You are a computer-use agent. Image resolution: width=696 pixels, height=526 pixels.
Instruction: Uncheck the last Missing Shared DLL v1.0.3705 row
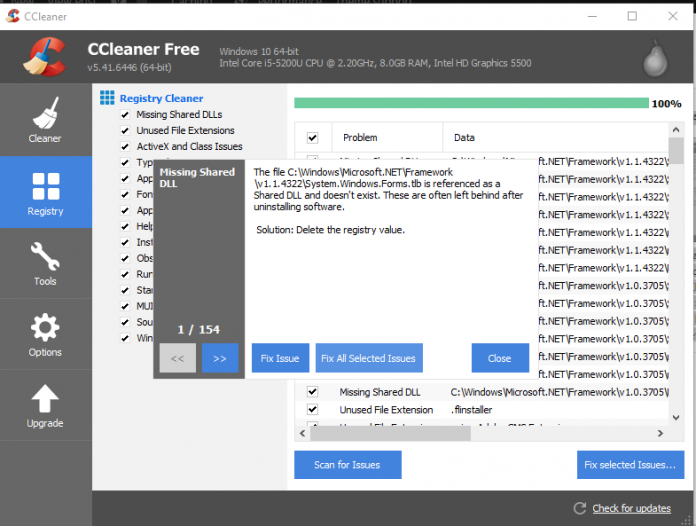point(312,392)
